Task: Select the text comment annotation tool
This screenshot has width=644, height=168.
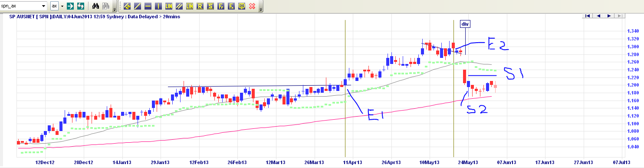Action: click(242, 6)
